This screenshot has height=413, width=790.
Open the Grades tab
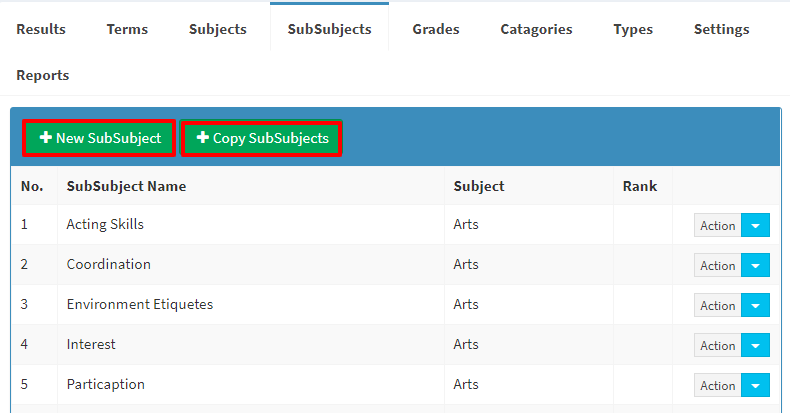click(436, 29)
